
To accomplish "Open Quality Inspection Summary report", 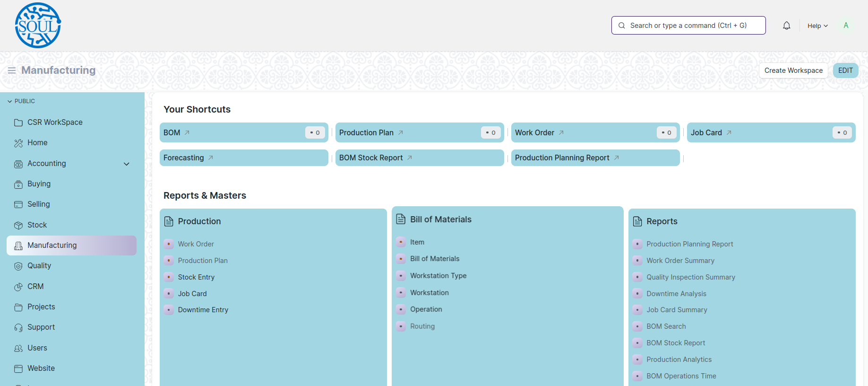I will (691, 277).
